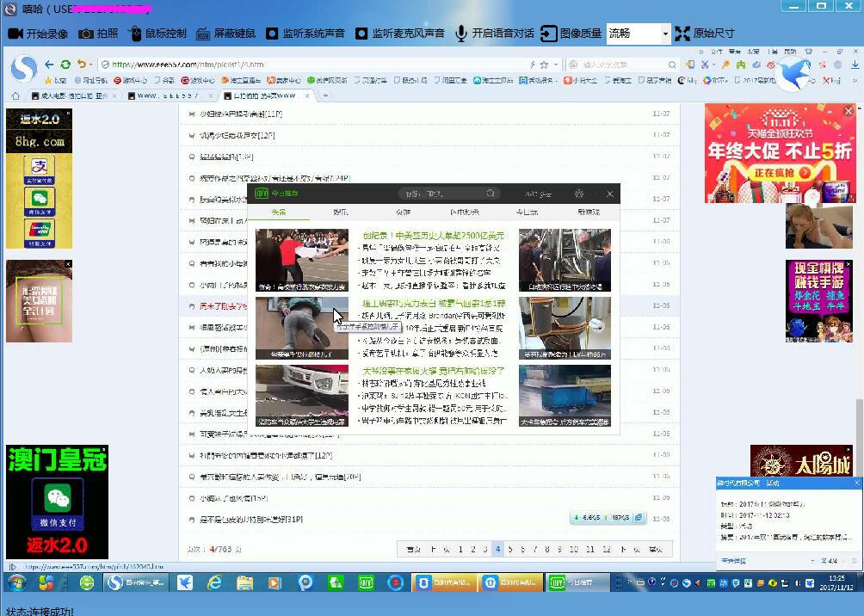Image resolution: width=864 pixels, height=616 pixels.
Task: Open the 创纪录 headline about 2500亿美元
Action: [x=433, y=236]
